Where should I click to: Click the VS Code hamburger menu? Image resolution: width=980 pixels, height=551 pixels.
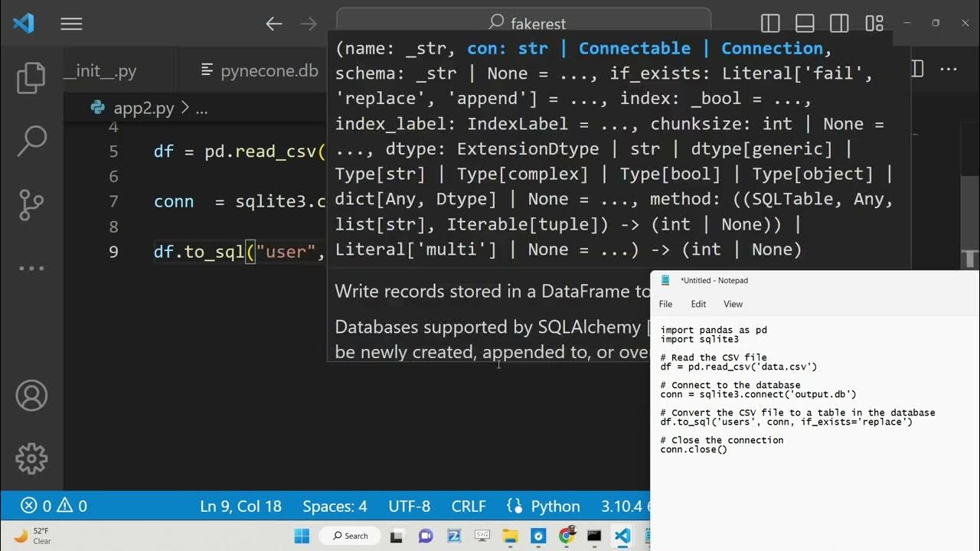click(71, 24)
